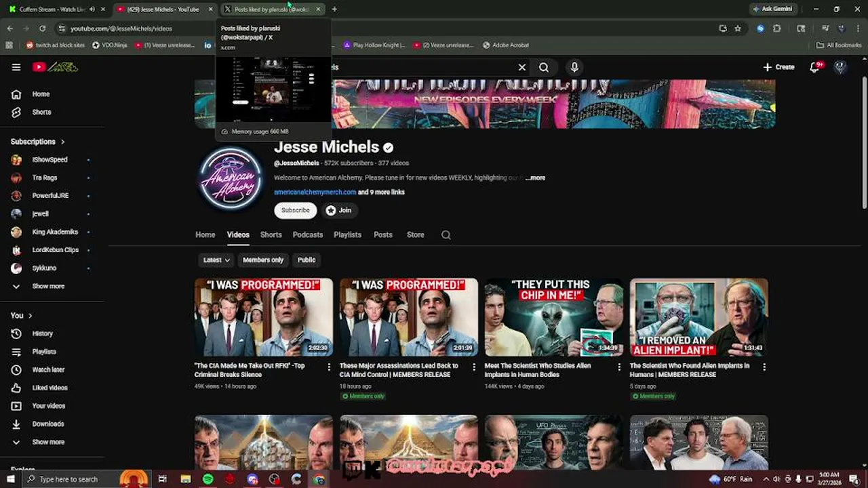Open the PowerfulJRE subscription
Image resolution: width=868 pixels, height=488 pixels.
coord(52,195)
